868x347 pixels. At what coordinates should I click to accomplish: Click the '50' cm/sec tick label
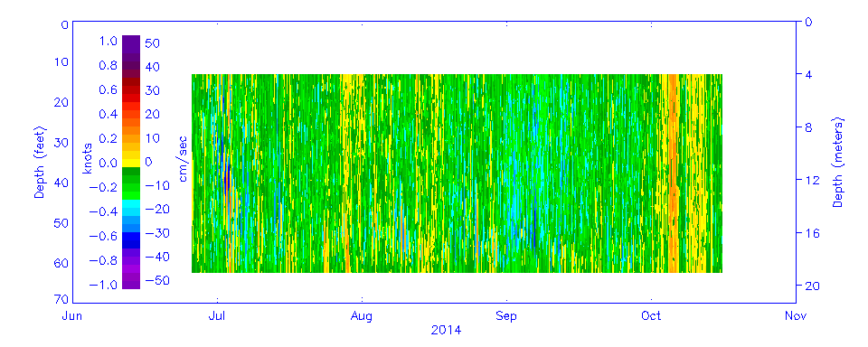point(152,42)
